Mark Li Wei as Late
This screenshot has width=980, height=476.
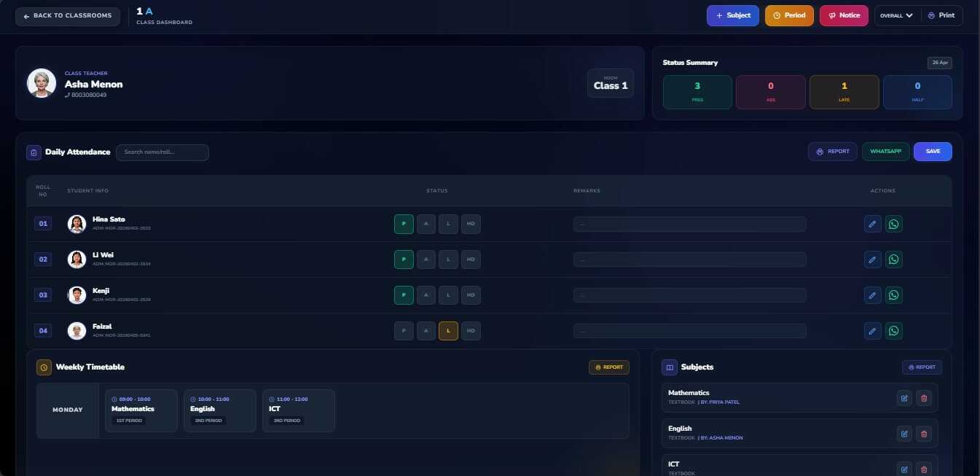448,260
